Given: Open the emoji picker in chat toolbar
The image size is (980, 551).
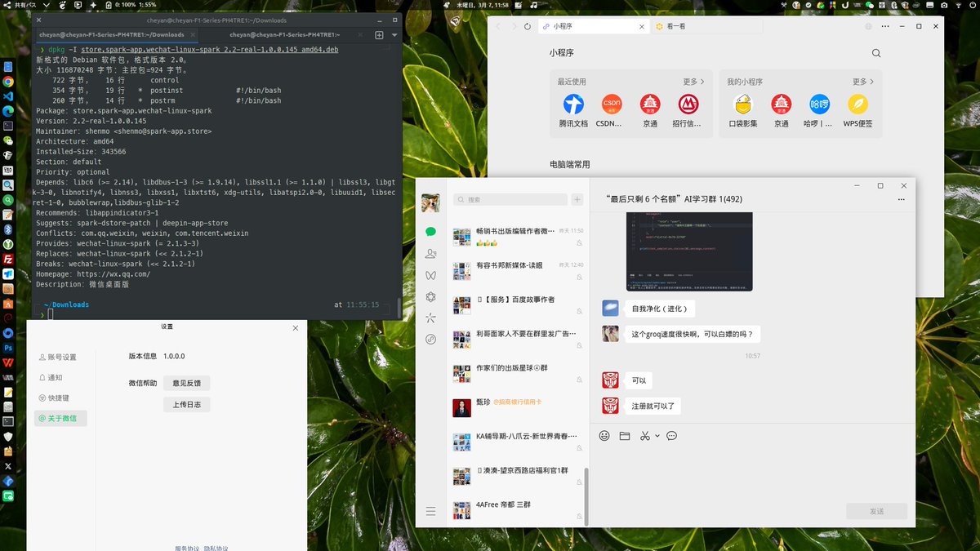Looking at the screenshot, I should point(604,436).
